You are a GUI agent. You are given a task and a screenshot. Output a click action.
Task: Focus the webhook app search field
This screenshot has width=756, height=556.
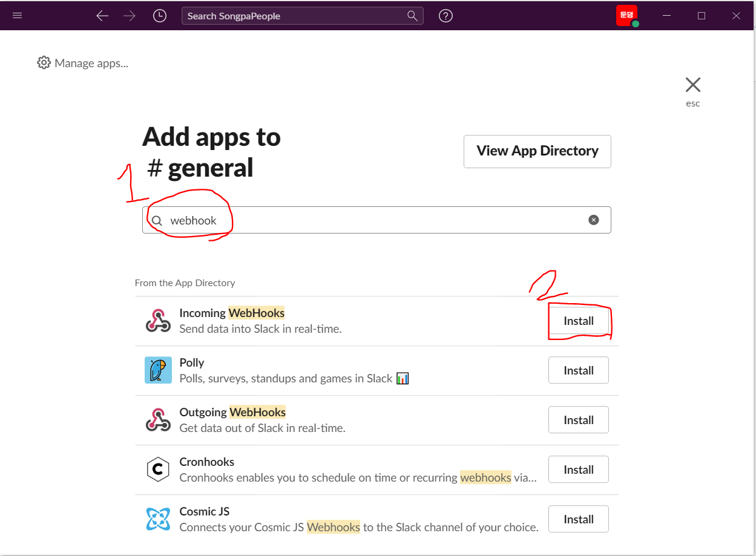pos(376,220)
